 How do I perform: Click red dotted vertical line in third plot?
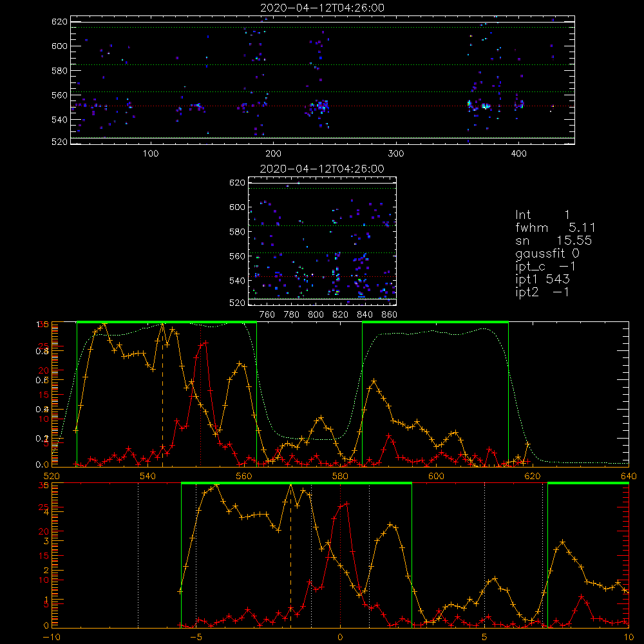coord(200,395)
